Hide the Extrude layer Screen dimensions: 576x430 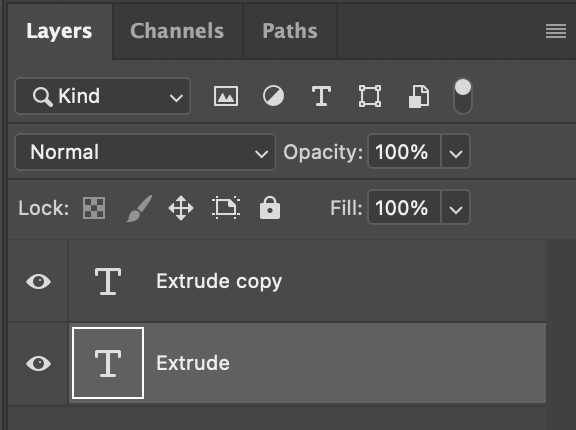coord(39,364)
